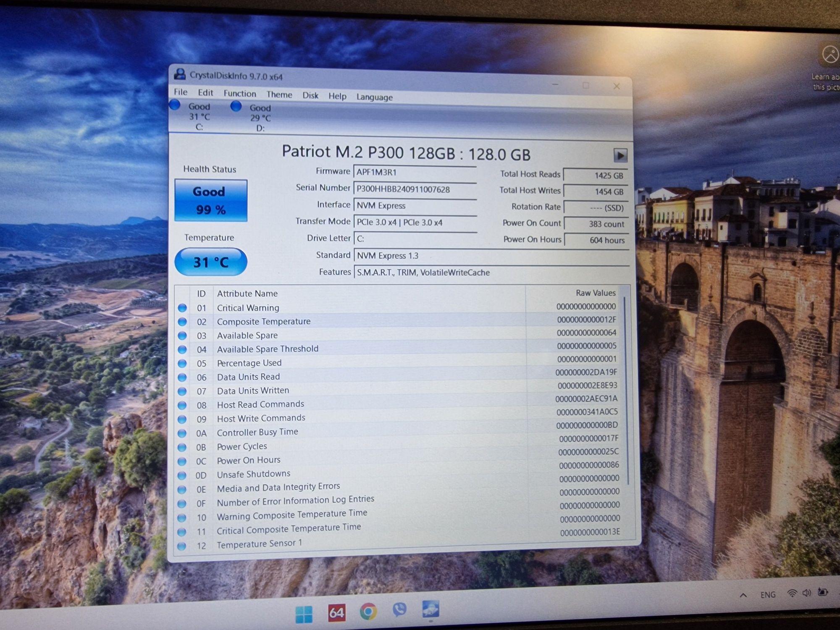Open the Disk menu
This screenshot has height=630, width=840.
coord(310,95)
